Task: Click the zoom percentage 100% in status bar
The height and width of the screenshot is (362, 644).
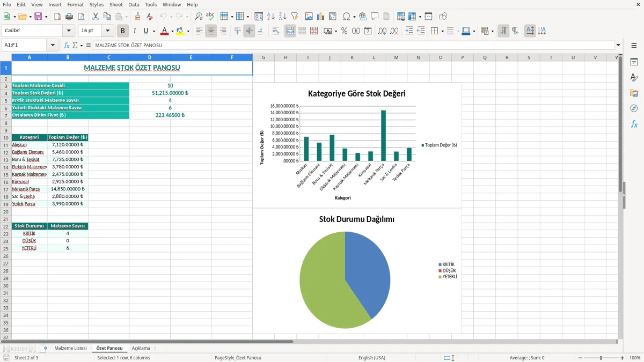Action: (634, 358)
